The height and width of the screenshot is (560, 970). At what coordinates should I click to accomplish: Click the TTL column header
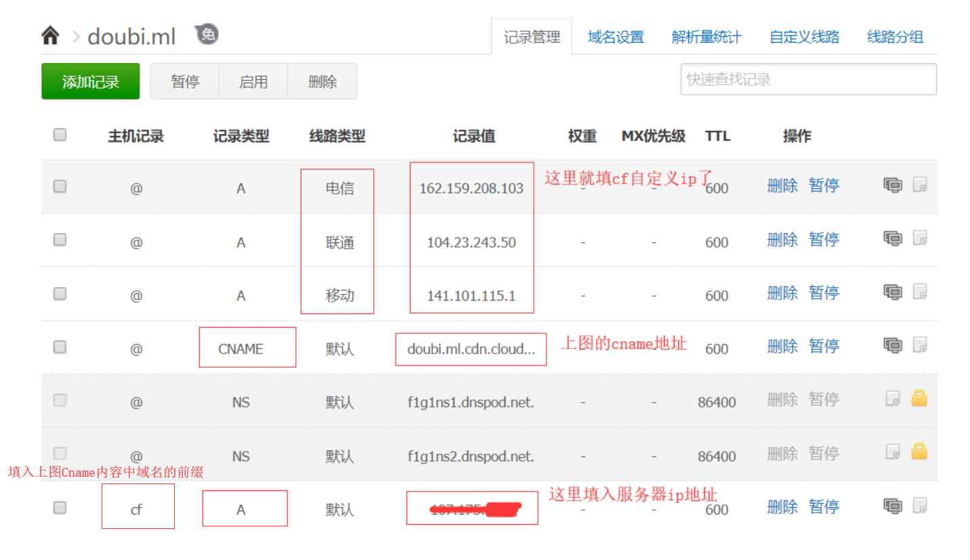click(x=717, y=136)
